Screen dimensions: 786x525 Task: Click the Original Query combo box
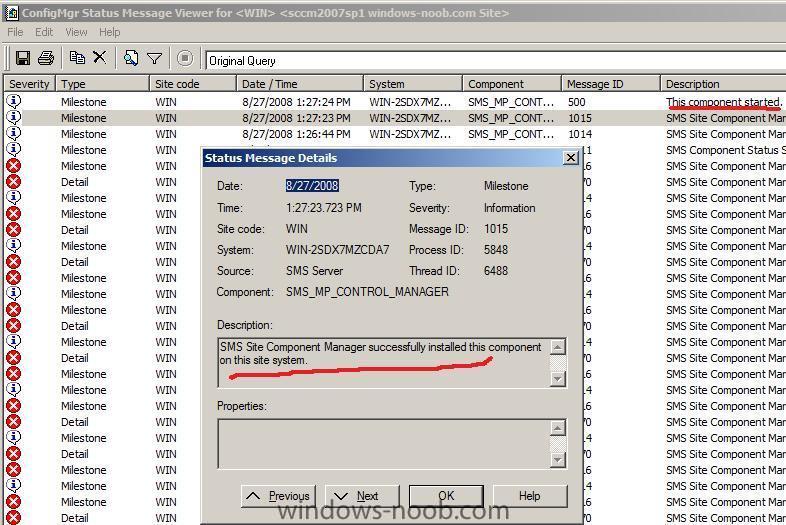495,60
